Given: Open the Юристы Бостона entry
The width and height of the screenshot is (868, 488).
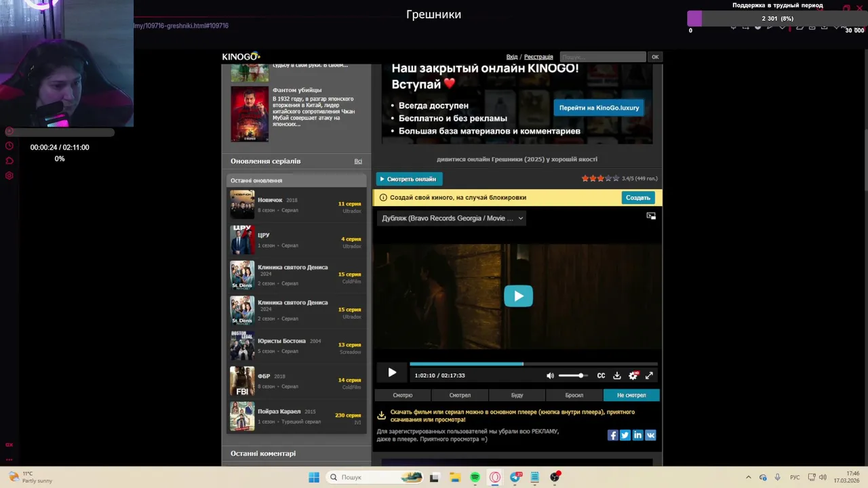Looking at the screenshot, I should tap(296, 346).
